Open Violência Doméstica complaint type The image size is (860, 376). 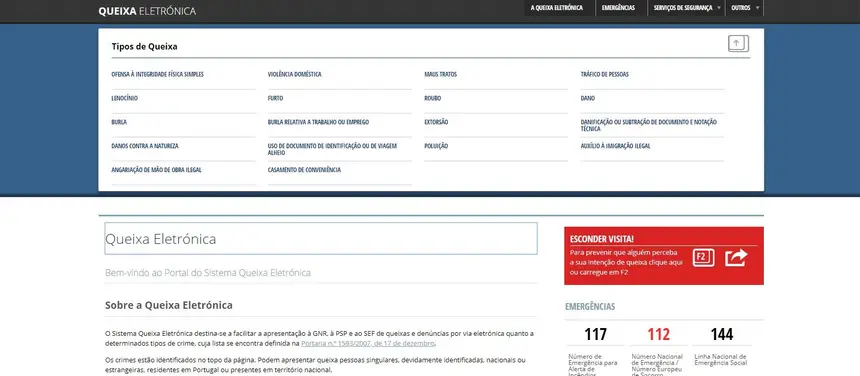[295, 74]
